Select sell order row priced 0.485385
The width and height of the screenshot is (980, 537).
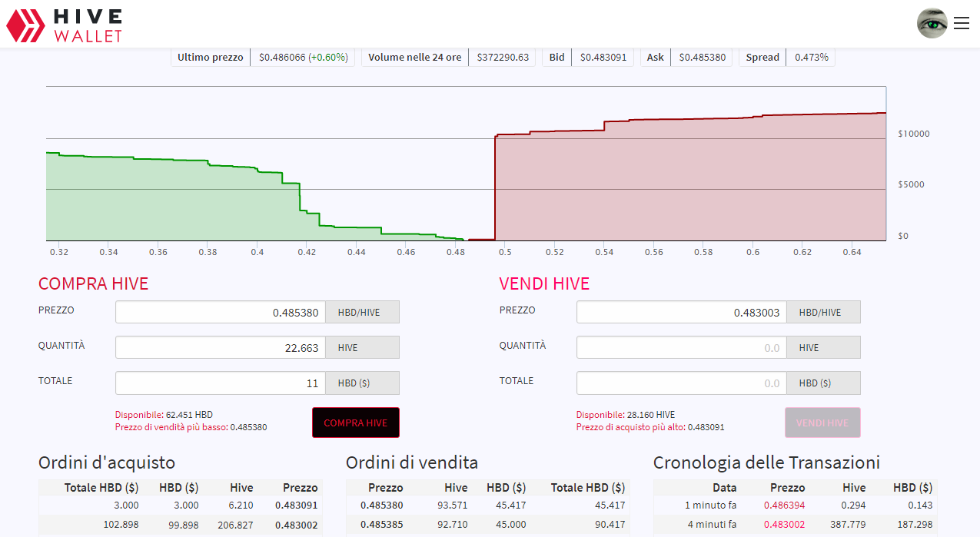coord(488,525)
